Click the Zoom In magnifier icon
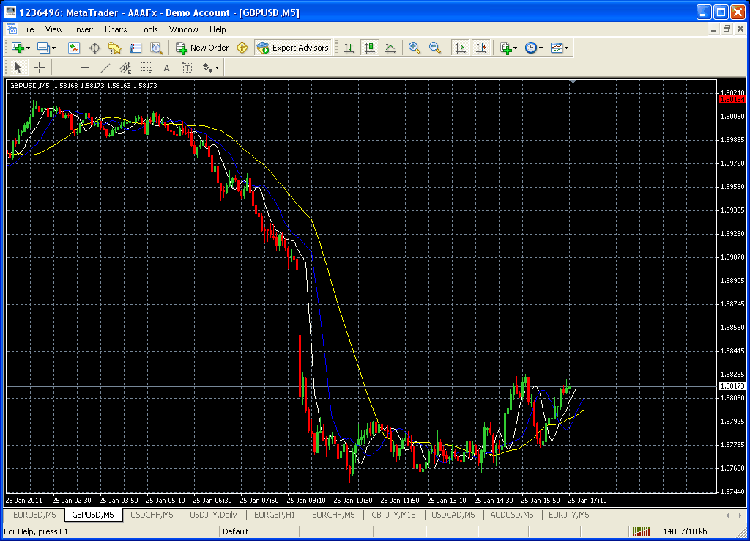This screenshot has height=541, width=750. point(414,48)
